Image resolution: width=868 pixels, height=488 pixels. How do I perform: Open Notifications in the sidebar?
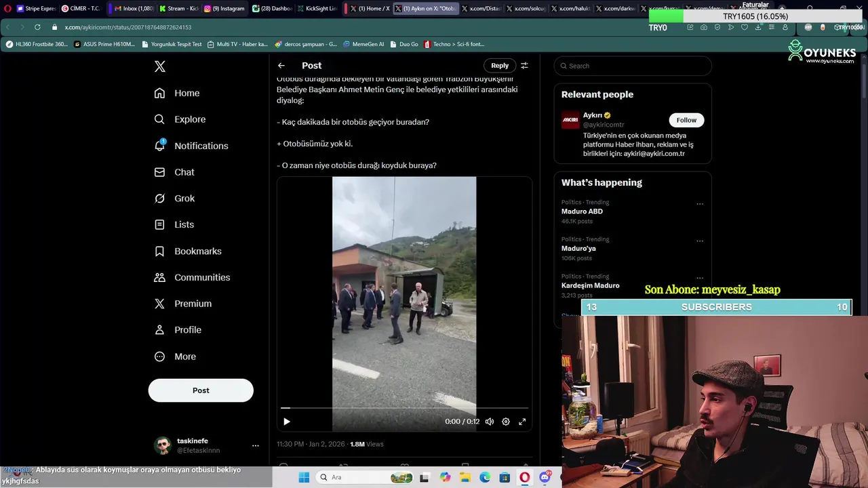tap(191, 146)
